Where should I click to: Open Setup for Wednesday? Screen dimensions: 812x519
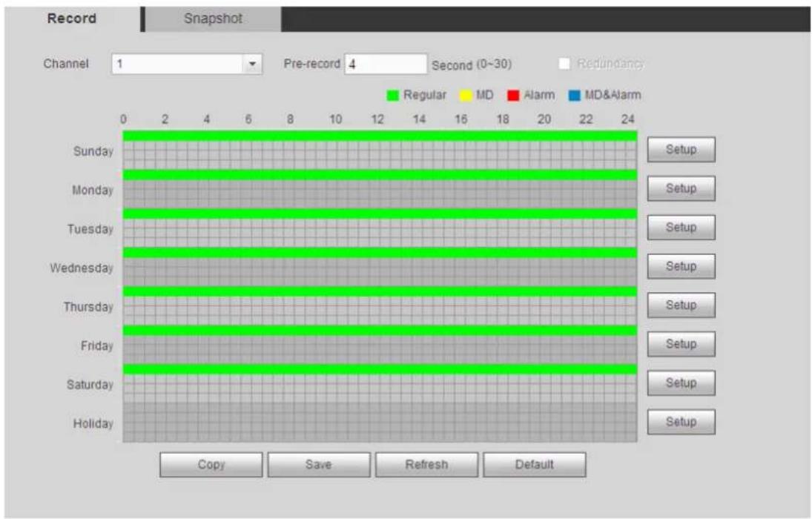(681, 266)
